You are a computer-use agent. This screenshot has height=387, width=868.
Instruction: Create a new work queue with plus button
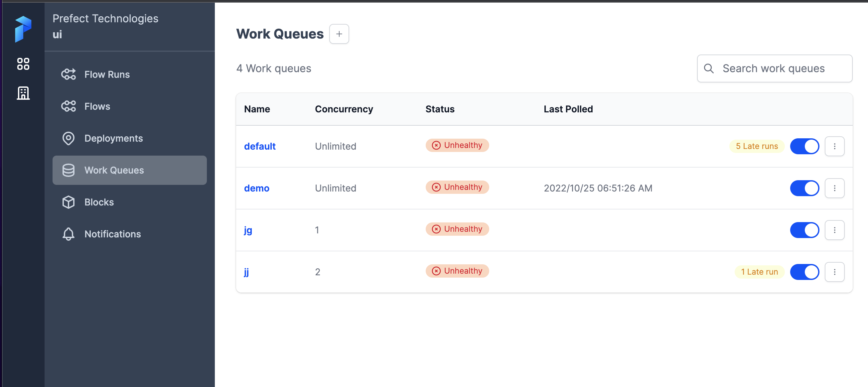pyautogui.click(x=339, y=34)
